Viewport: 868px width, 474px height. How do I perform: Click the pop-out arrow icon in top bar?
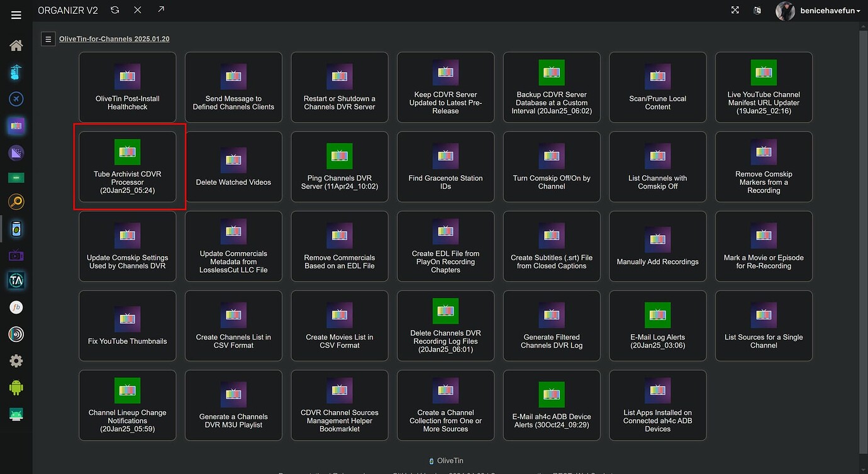point(161,10)
